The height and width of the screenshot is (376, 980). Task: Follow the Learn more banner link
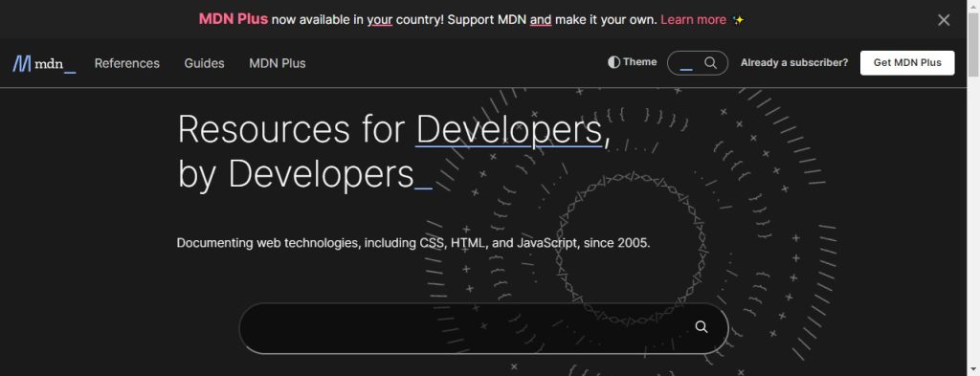(693, 19)
